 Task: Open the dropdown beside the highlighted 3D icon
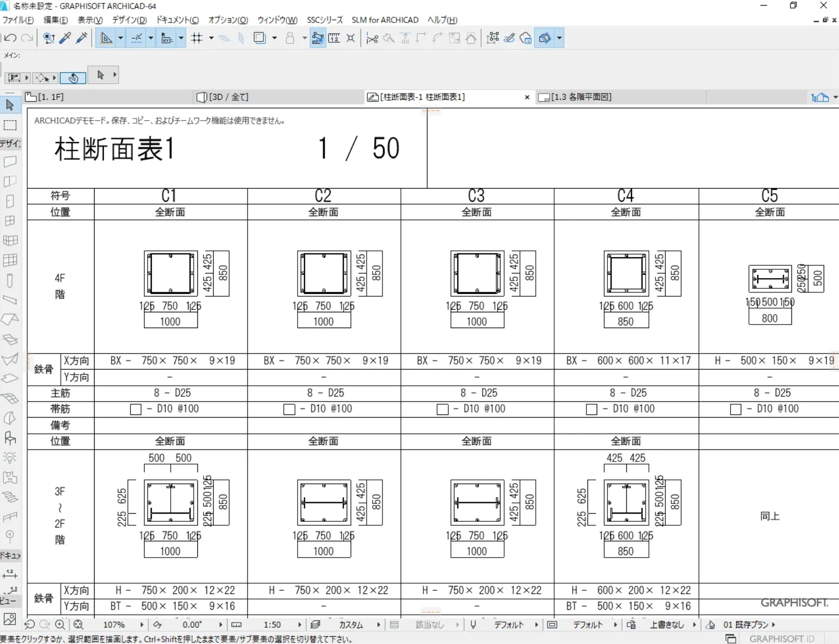(559, 38)
